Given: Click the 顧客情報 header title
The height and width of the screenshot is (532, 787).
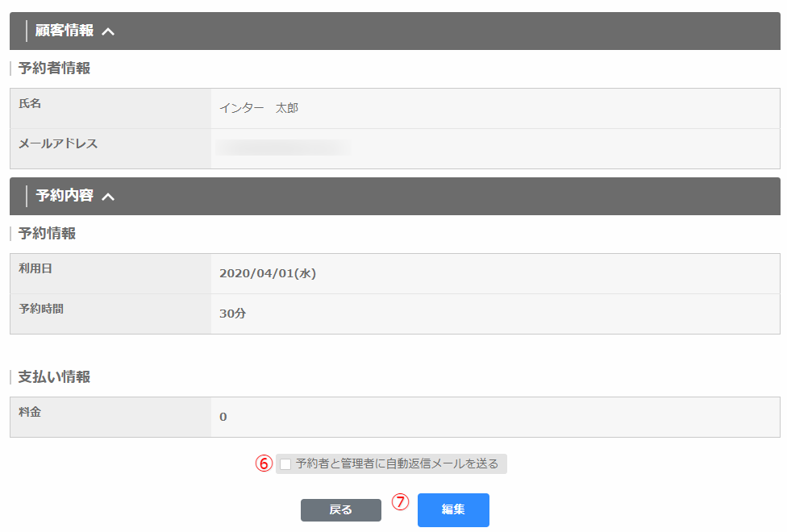Looking at the screenshot, I should (x=65, y=31).
